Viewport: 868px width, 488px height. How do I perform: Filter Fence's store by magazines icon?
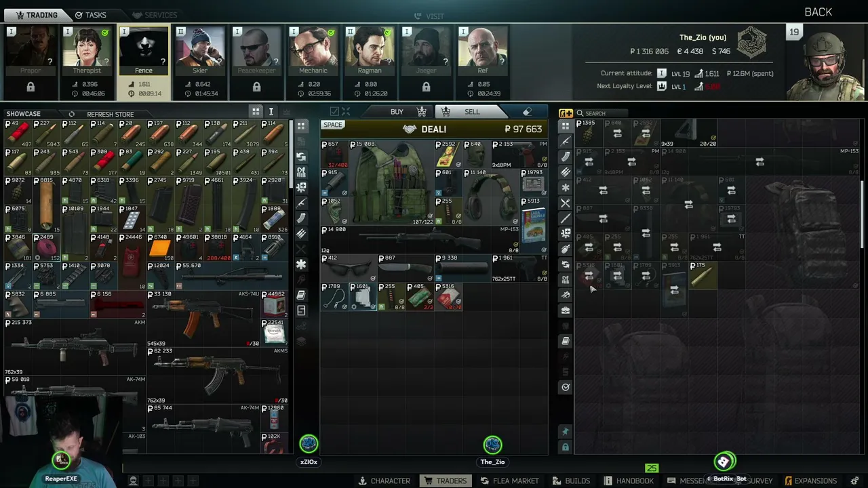click(301, 218)
